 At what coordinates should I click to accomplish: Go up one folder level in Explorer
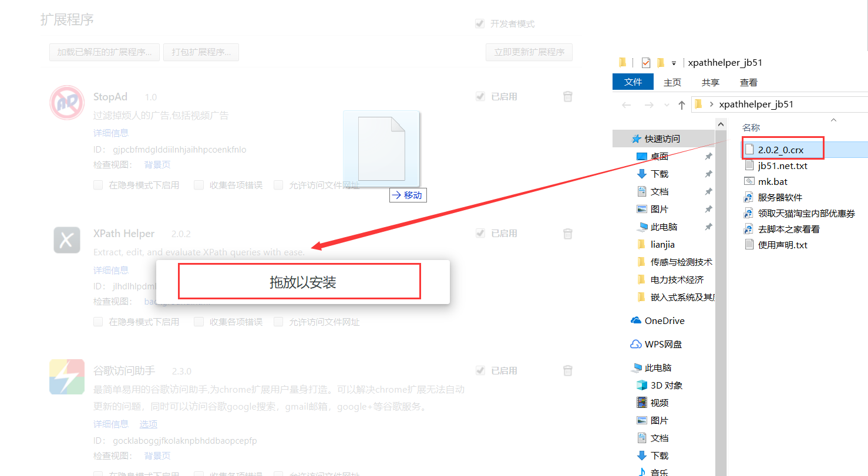point(681,105)
